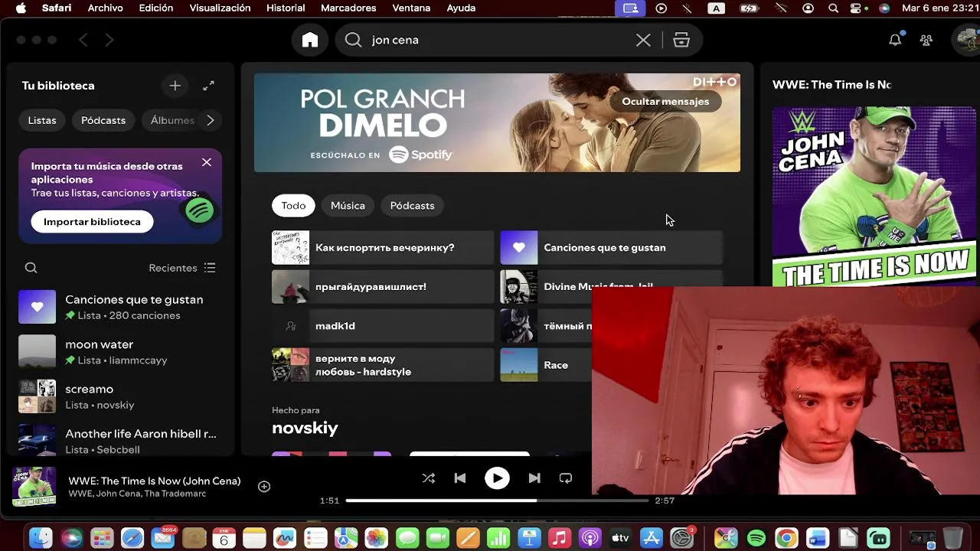980x551 pixels.
Task: Add current song to library
Action: pyautogui.click(x=264, y=487)
